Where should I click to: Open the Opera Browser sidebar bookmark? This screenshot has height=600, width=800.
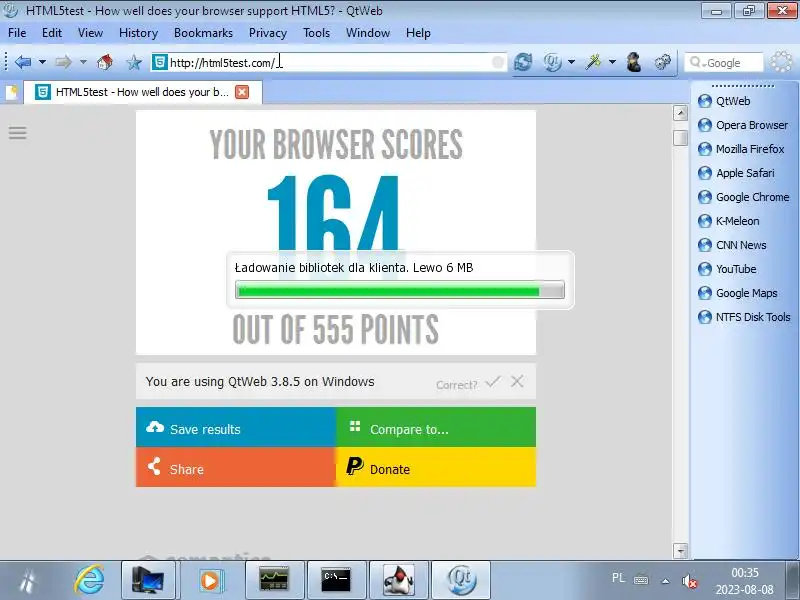point(743,125)
